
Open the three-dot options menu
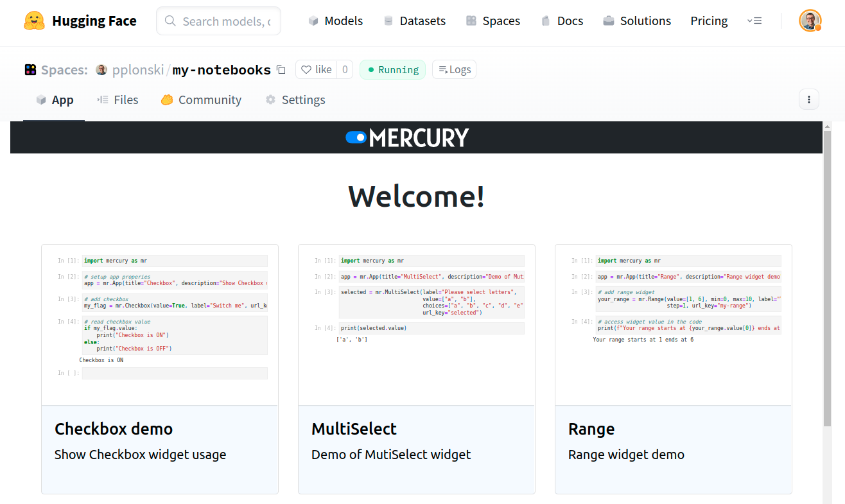[x=809, y=100]
